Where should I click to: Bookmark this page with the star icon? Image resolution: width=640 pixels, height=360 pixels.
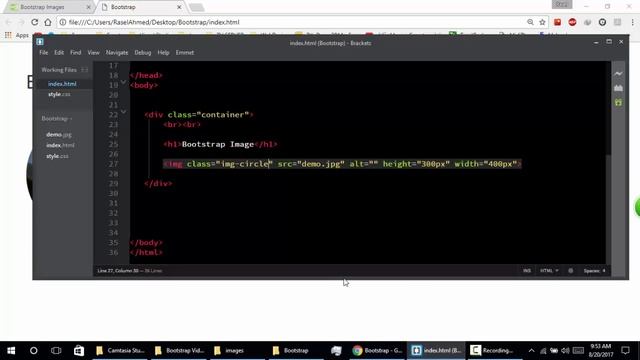click(x=542, y=22)
